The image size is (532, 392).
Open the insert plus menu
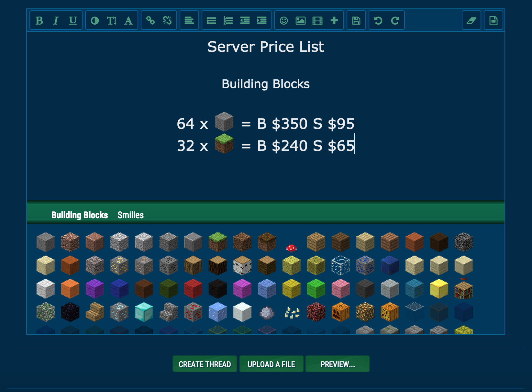pos(334,21)
